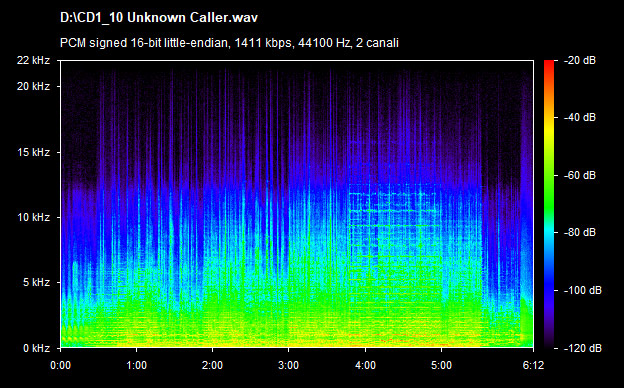Image resolution: width=624 pixels, height=388 pixels.
Task: Select the 3:00 time axis marker
Action: [288, 365]
